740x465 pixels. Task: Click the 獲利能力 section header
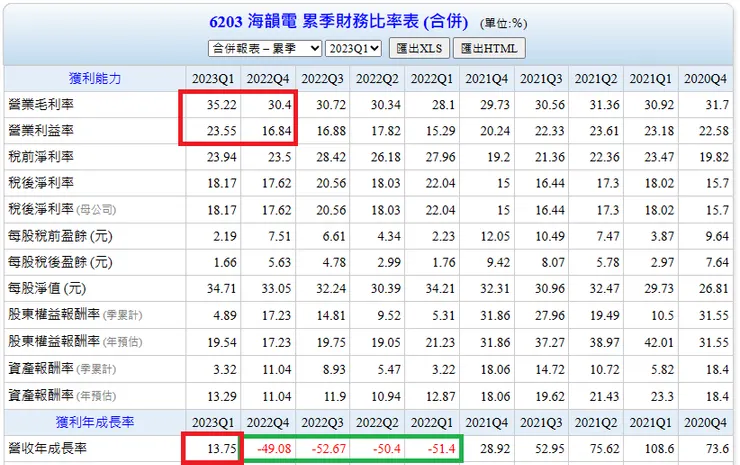tap(95, 78)
